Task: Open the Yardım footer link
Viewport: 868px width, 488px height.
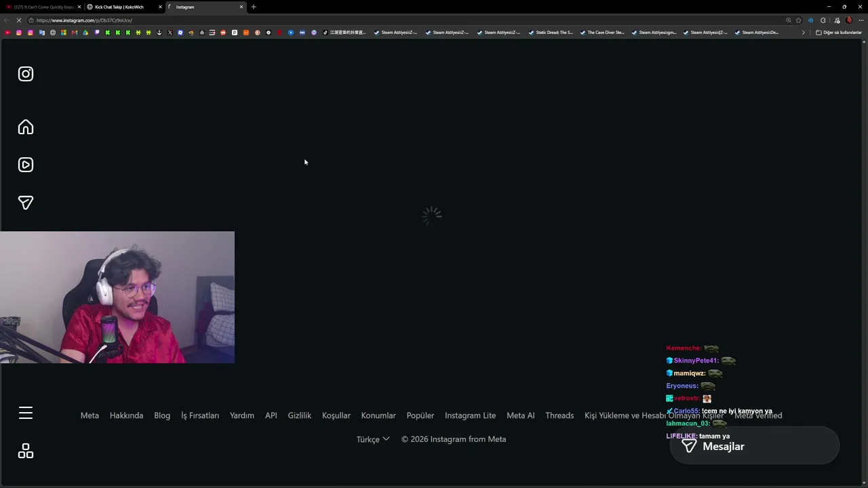Action: tap(242, 415)
